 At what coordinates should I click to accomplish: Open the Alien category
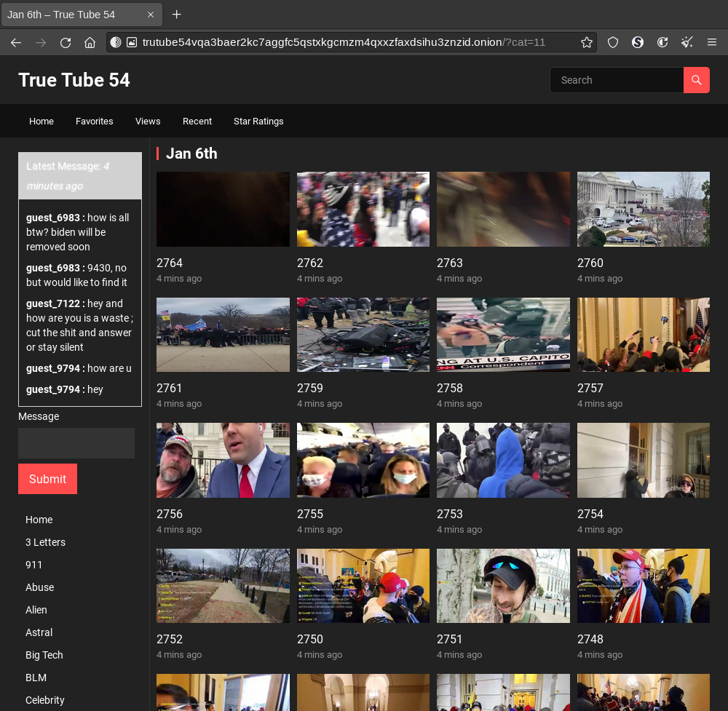(x=36, y=610)
